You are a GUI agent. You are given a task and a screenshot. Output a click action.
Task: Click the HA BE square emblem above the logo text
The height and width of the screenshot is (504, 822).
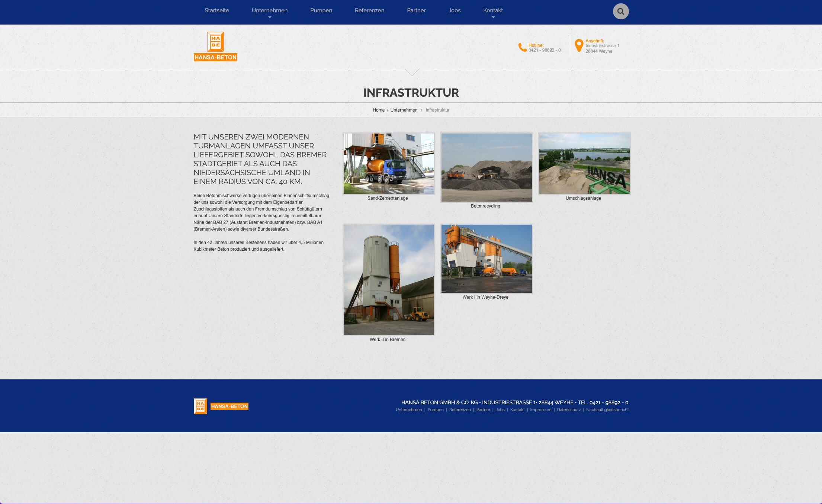point(216,41)
